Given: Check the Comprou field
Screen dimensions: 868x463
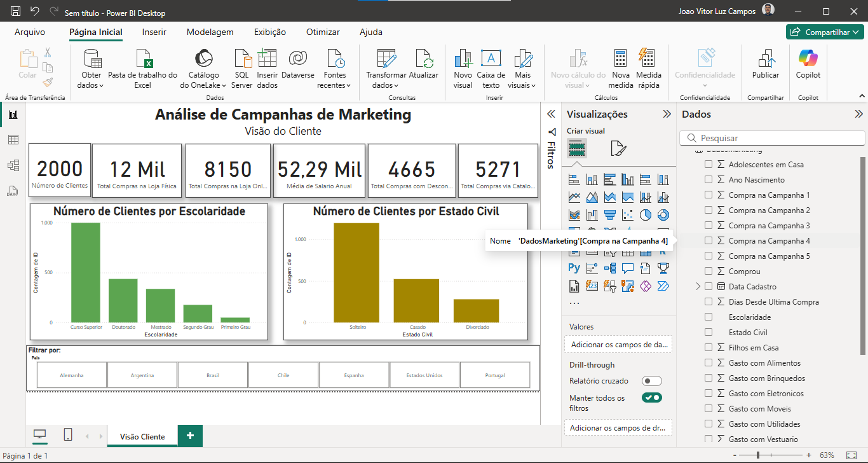Looking at the screenshot, I should click(709, 272).
